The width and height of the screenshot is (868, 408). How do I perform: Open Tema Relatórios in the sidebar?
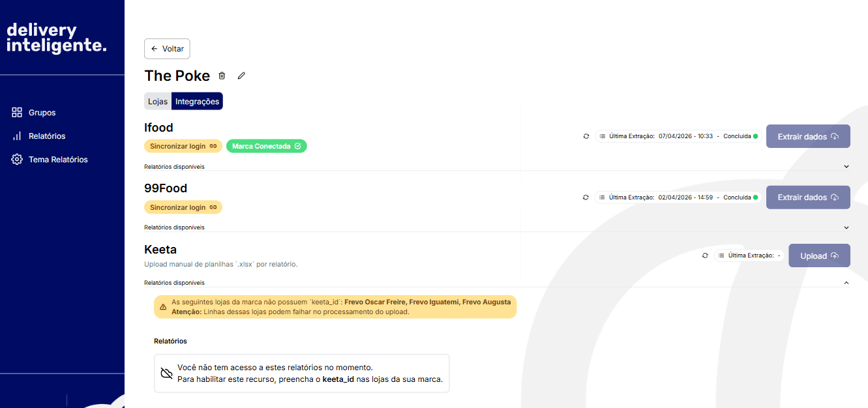pos(58,160)
